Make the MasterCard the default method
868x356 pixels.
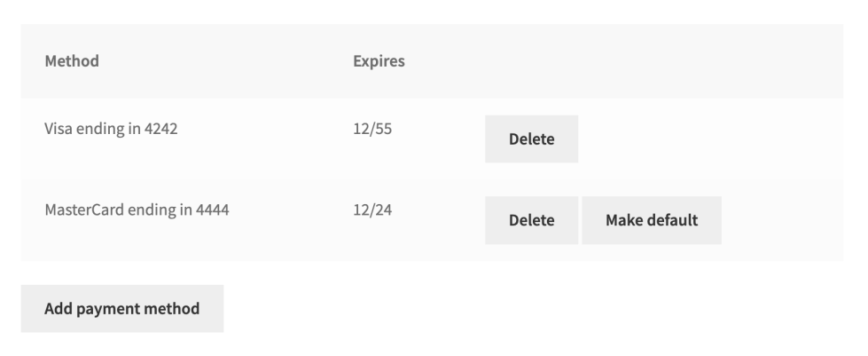pyautogui.click(x=651, y=220)
